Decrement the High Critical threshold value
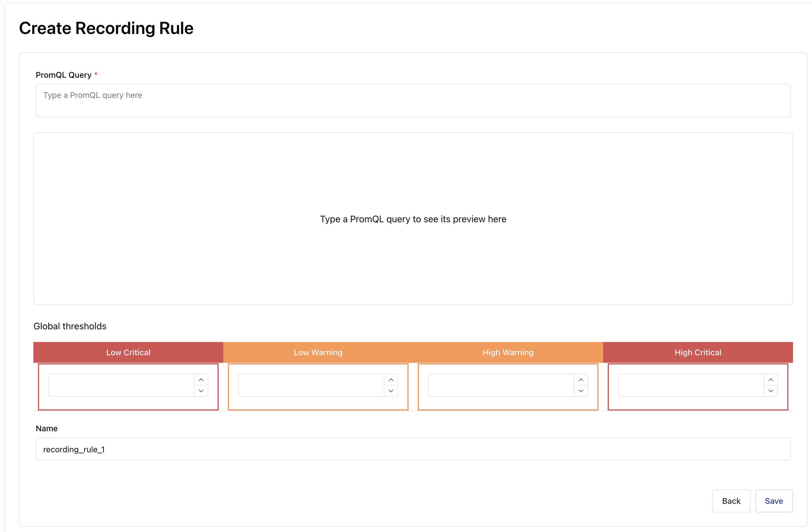 click(x=771, y=391)
